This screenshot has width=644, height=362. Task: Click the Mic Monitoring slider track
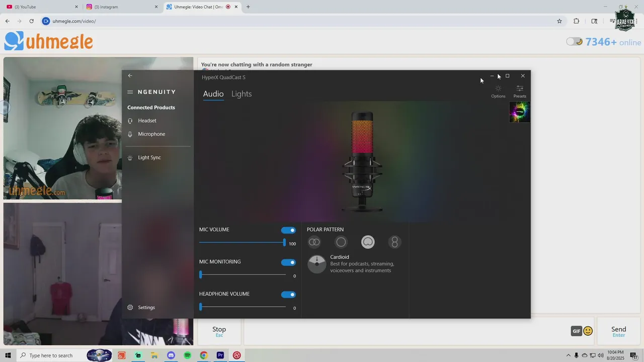(x=243, y=275)
